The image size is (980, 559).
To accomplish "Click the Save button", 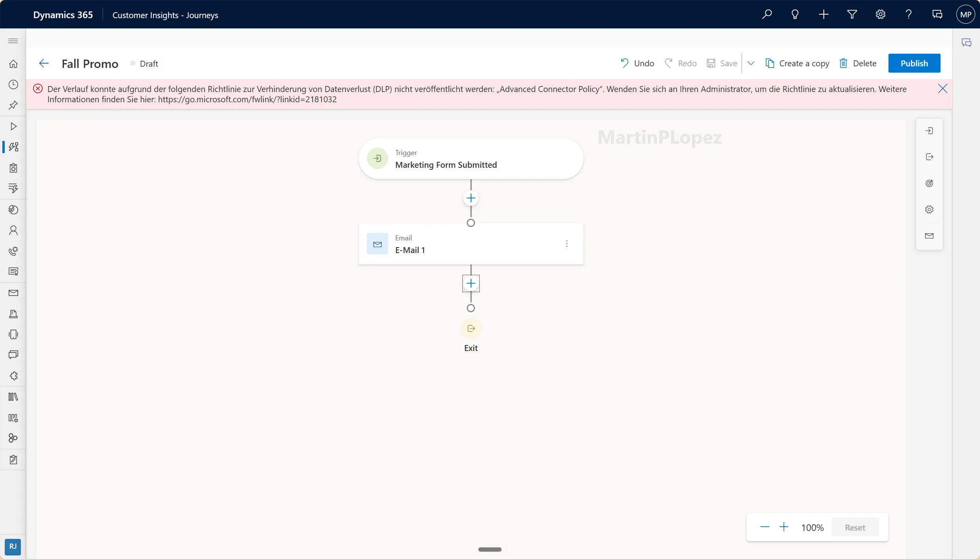I will click(x=722, y=63).
